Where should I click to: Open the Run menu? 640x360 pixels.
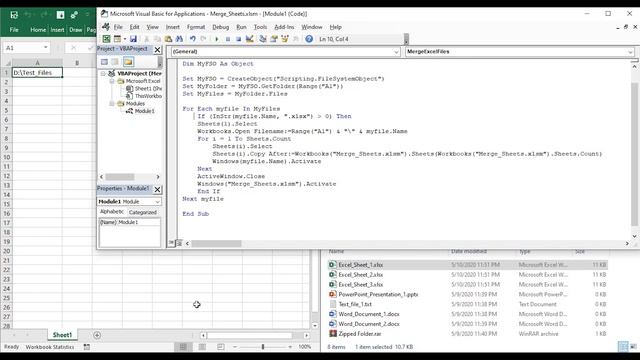tap(241, 27)
